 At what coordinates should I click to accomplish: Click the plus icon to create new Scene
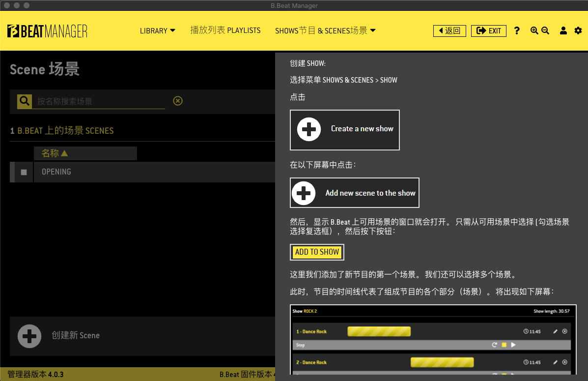[x=29, y=336]
